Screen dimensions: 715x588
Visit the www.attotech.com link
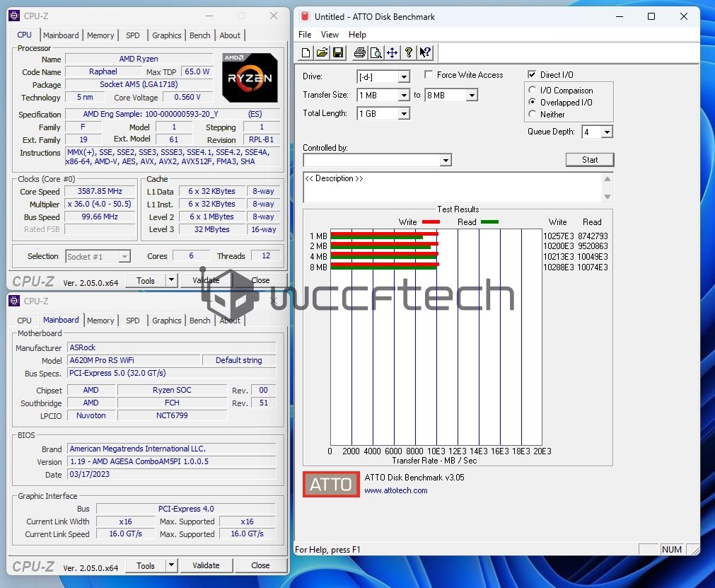point(396,490)
